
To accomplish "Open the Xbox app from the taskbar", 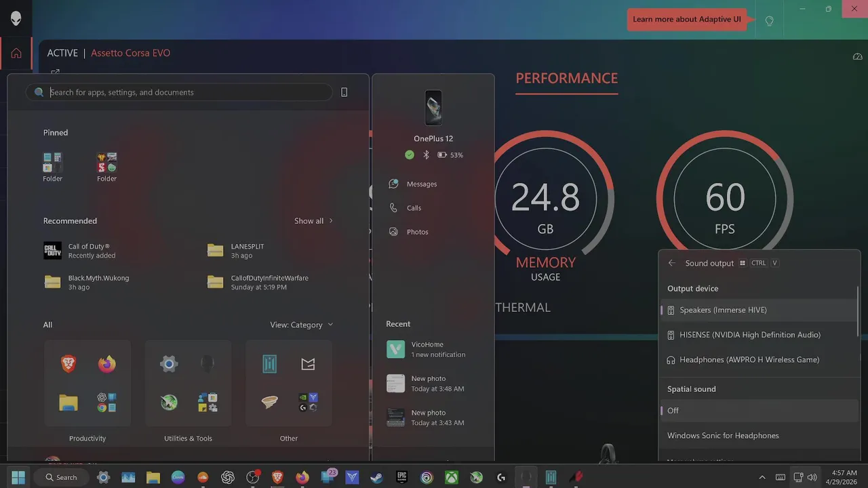I will pyautogui.click(x=451, y=477).
